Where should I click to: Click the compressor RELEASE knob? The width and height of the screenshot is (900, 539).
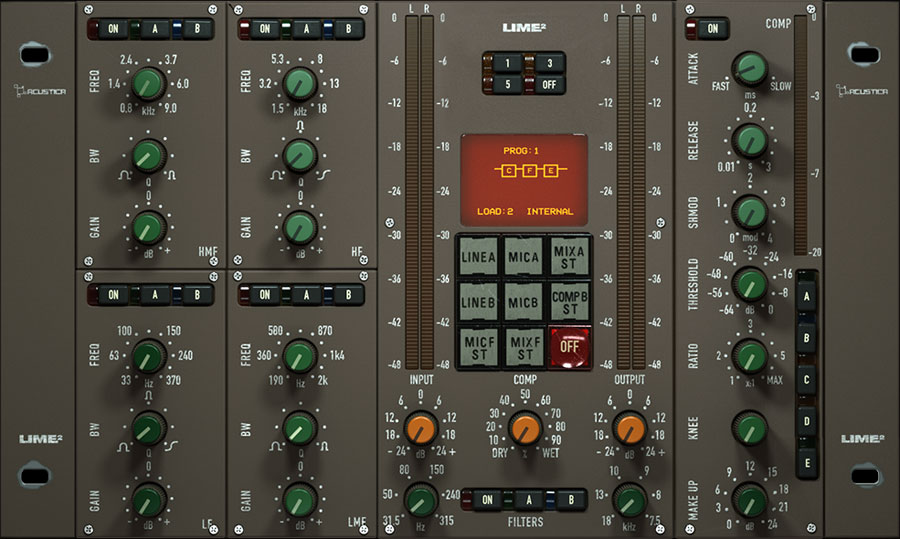point(750,141)
